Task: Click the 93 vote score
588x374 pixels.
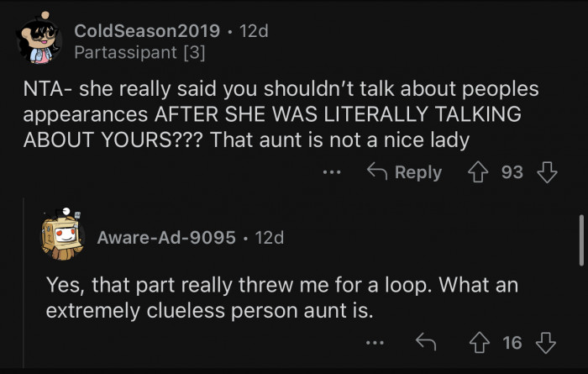Action: pyautogui.click(x=512, y=172)
